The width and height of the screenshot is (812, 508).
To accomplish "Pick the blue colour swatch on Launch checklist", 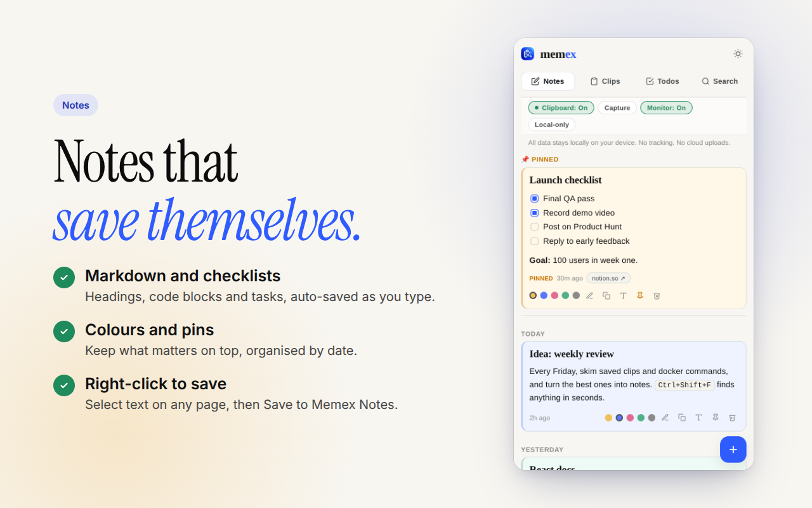I will pyautogui.click(x=544, y=296).
